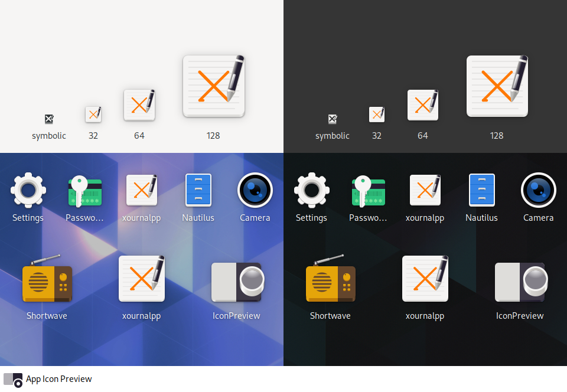
Task: Click the symbolic xournalpp icon in light panel
Action: coord(49,119)
